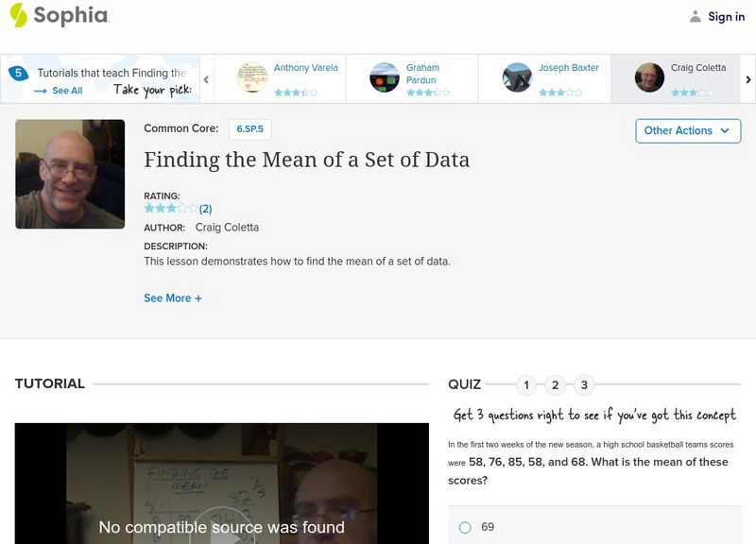Screen dimensions: 756x544
Task: Go to quiz question 2
Action: (x=556, y=384)
